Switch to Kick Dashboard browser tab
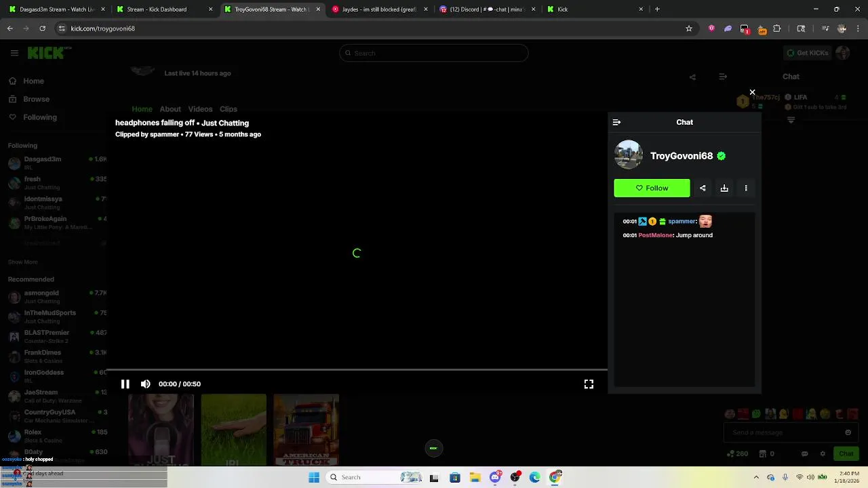 tap(163, 9)
